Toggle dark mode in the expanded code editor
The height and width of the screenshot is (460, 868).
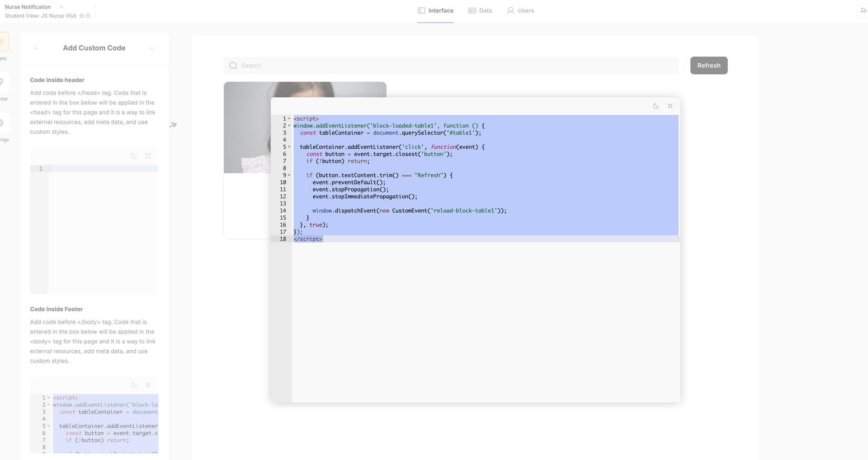pos(656,106)
